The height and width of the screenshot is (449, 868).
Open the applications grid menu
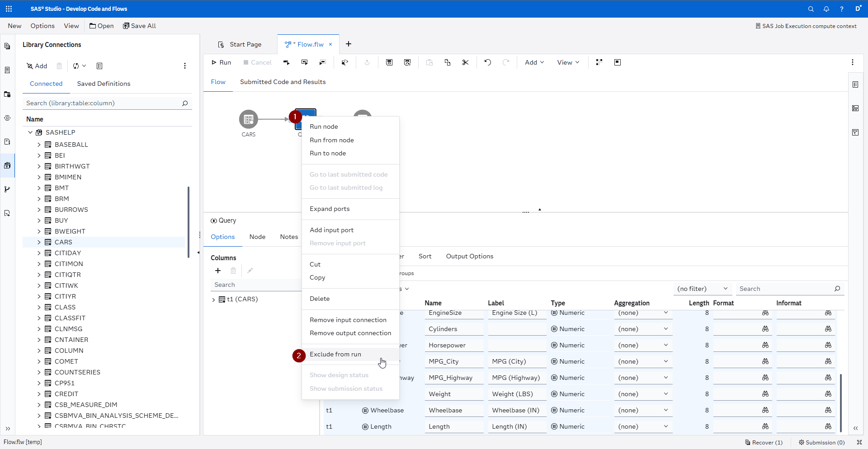(x=9, y=9)
